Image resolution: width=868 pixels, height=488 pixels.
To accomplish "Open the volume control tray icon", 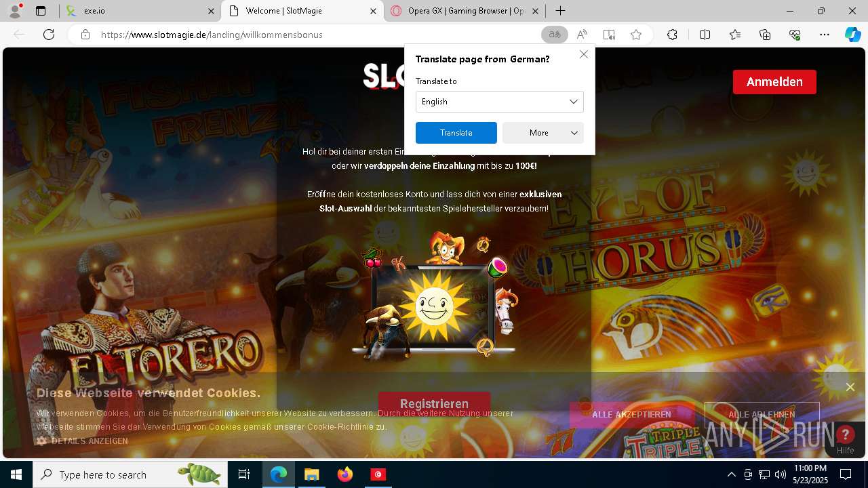I will pos(781,474).
